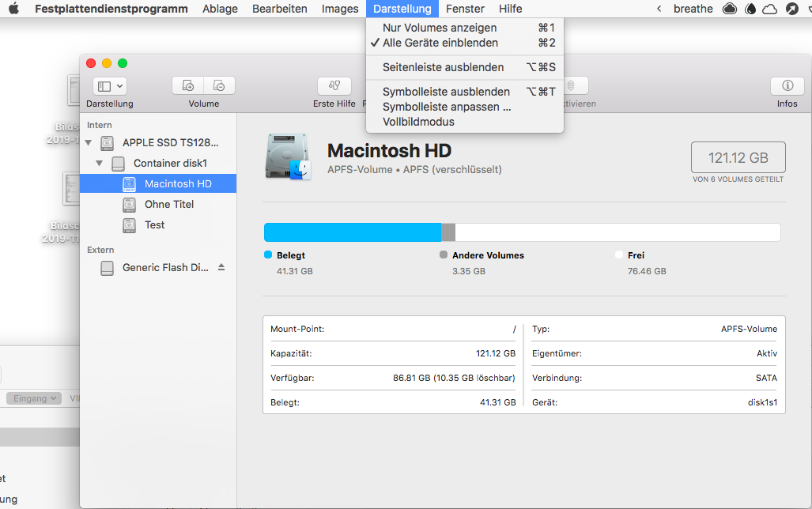This screenshot has height=509, width=812.
Task: Click the Container disk1 icon
Action: point(118,164)
